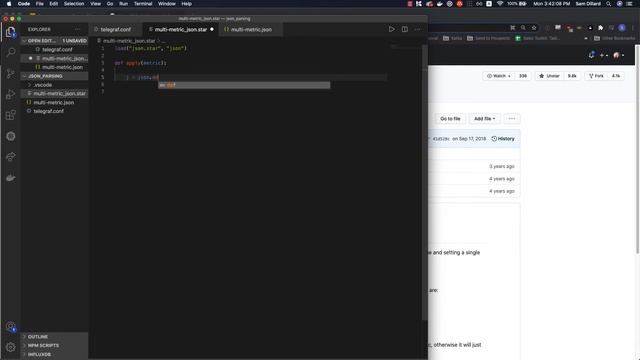Accept the def autocomplete suggestion

click(x=244, y=85)
